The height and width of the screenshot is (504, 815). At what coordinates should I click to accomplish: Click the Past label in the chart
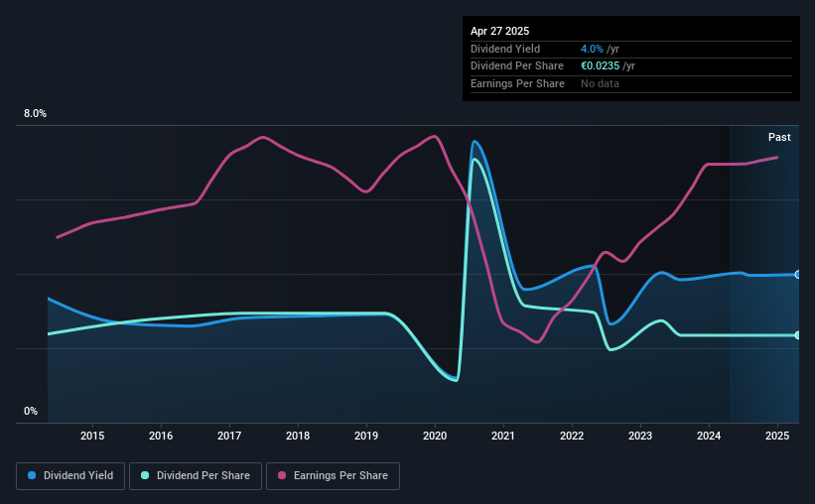click(x=779, y=137)
